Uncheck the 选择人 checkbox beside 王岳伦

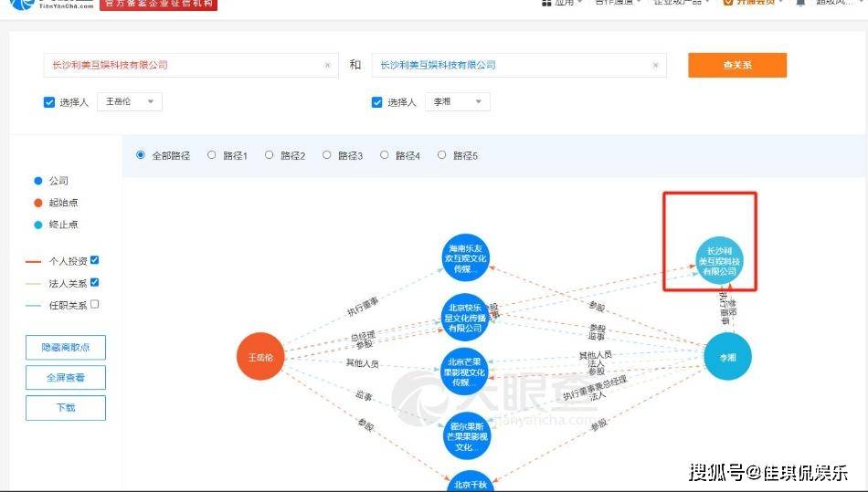pyautogui.click(x=49, y=102)
